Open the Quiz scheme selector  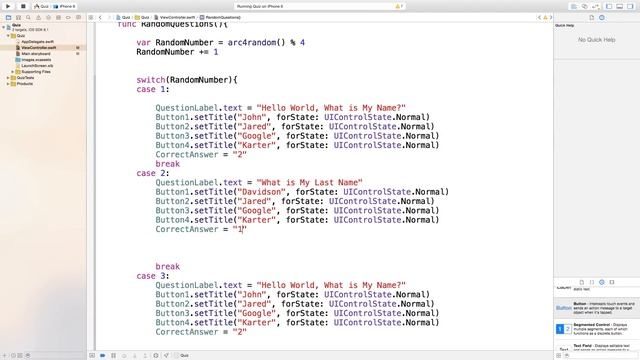click(x=42, y=7)
